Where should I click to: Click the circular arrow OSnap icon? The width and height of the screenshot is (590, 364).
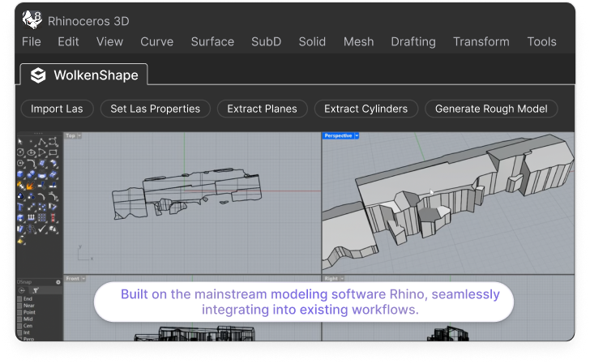click(x=21, y=290)
